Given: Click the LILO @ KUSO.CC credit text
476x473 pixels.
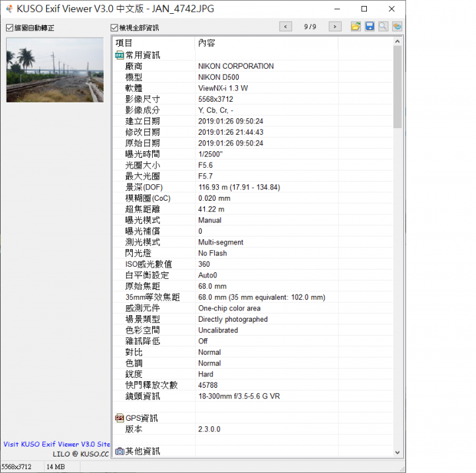Looking at the screenshot, I should [x=81, y=455].
